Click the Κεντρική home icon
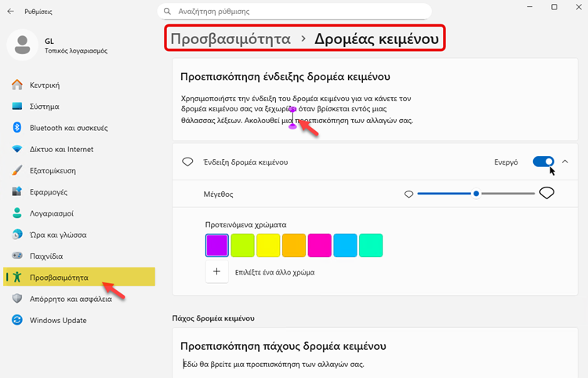The width and height of the screenshot is (588, 378). tap(17, 85)
